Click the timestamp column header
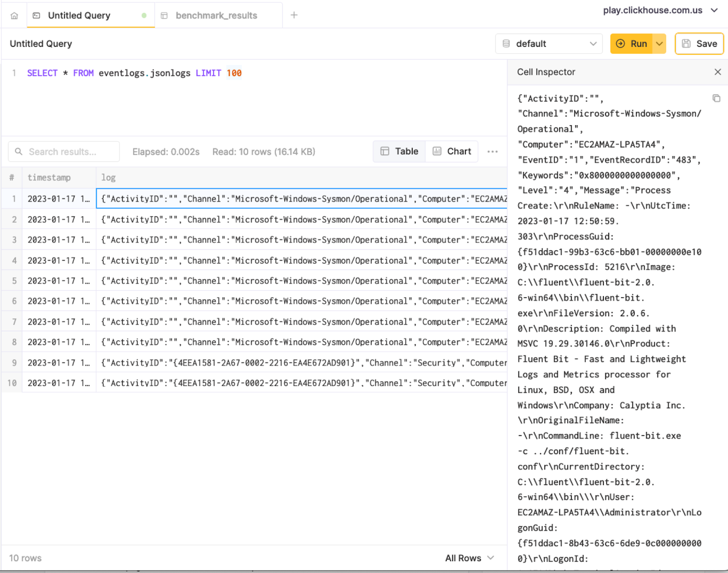The width and height of the screenshot is (728, 573). (x=49, y=177)
